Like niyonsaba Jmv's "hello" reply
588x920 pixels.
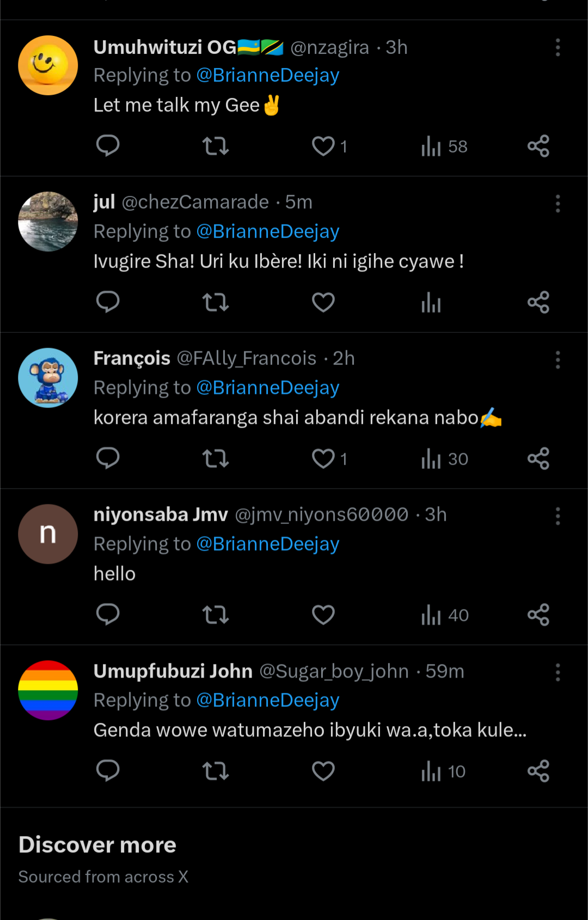tap(323, 615)
